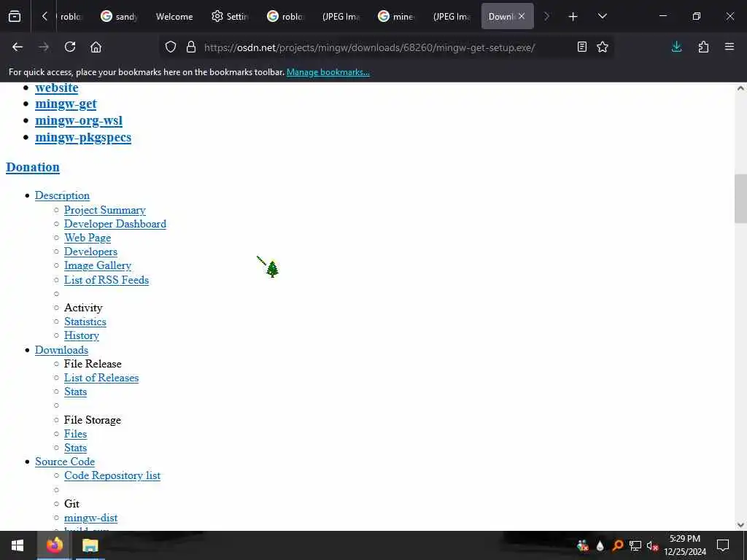Open the Downloads section link
The width and height of the screenshot is (747, 560).
tap(61, 350)
